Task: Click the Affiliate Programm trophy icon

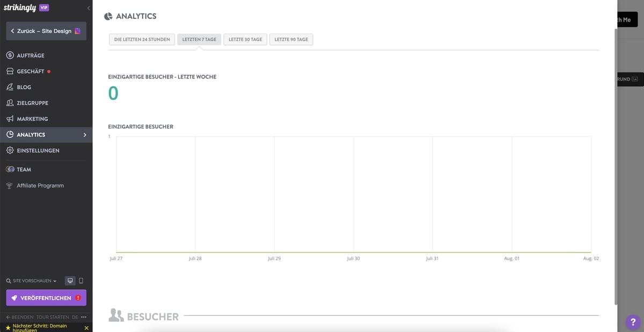Action: [9, 185]
